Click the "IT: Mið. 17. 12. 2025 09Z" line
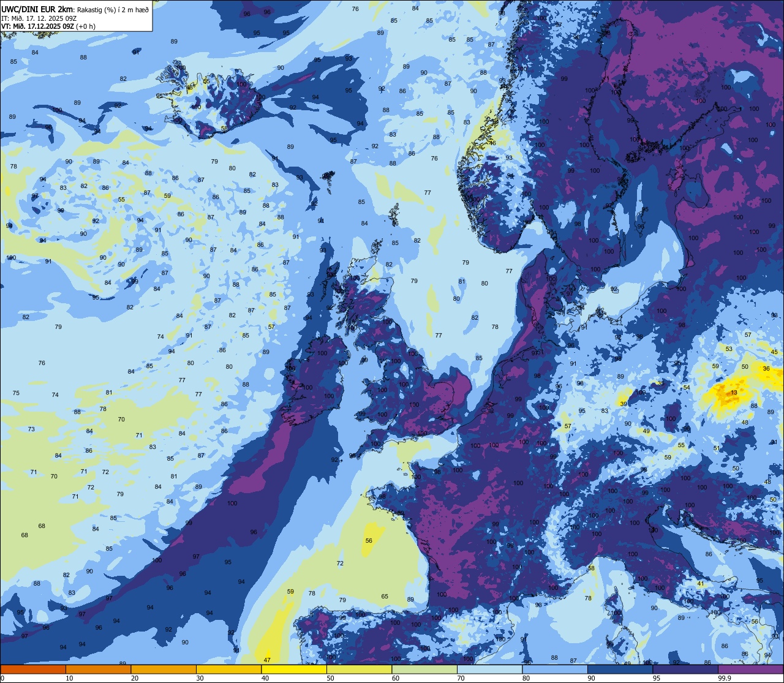This screenshot has width=784, height=683. coord(39,18)
